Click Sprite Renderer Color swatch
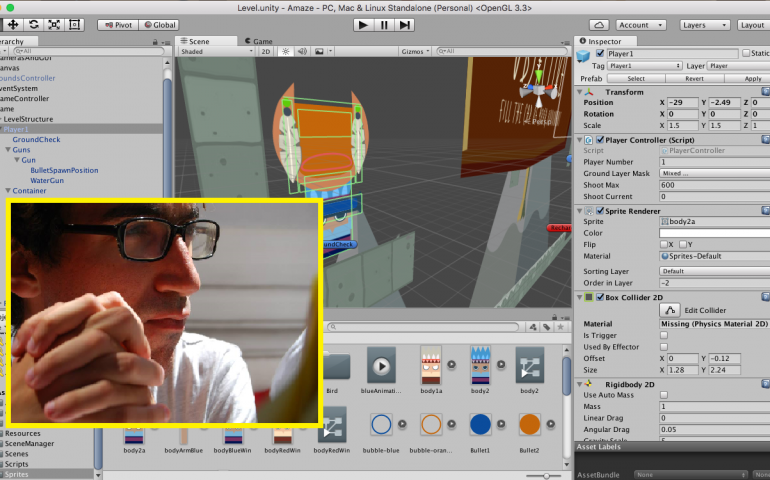Viewport: 770px width, 480px height. pos(715,233)
